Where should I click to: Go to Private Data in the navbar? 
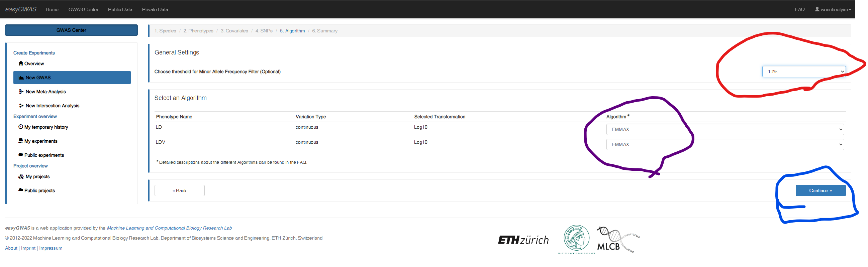(x=155, y=9)
